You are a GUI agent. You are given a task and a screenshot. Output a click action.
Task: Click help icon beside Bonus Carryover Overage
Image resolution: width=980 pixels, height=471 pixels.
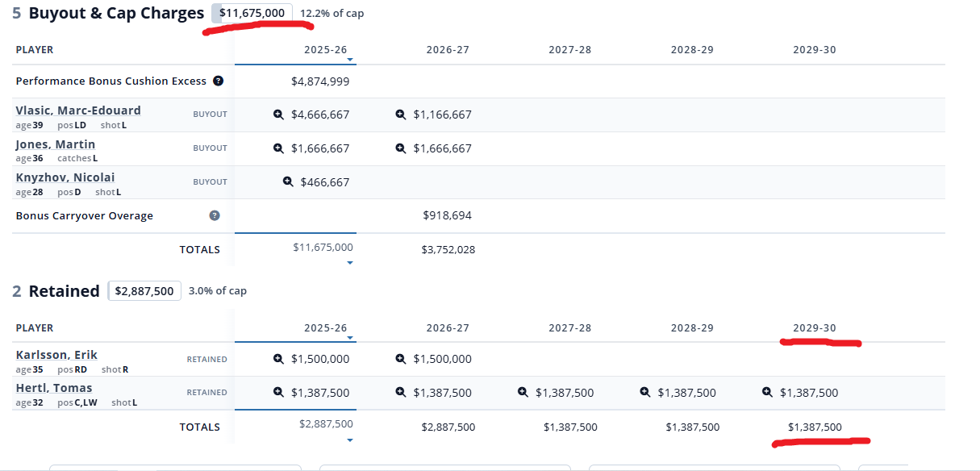[215, 215]
